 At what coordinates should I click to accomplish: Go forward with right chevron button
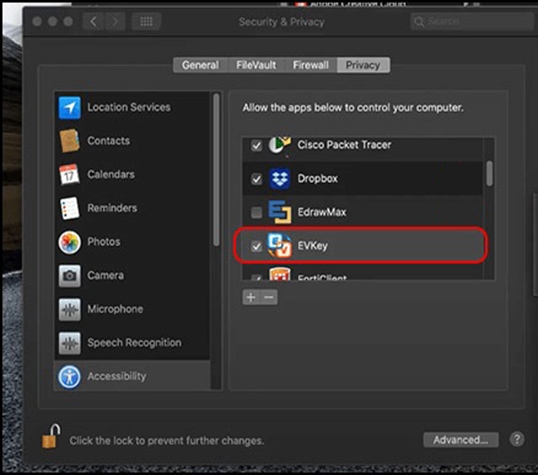pyautogui.click(x=115, y=22)
